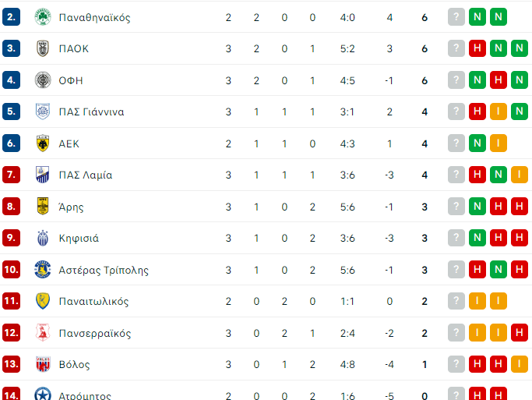Click Panathinaikos's last green N form badge
Screen dimensions: 532x400
[x=498, y=17]
